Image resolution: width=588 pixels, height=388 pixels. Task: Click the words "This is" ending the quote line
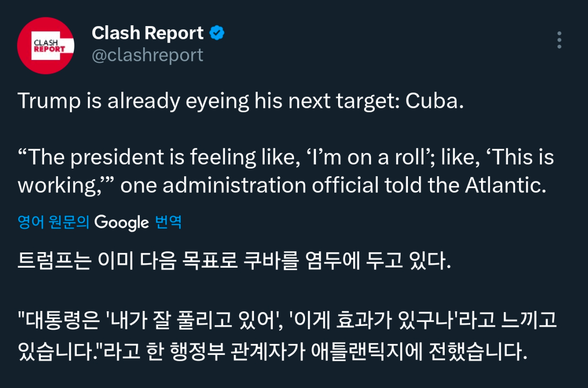tap(524, 157)
